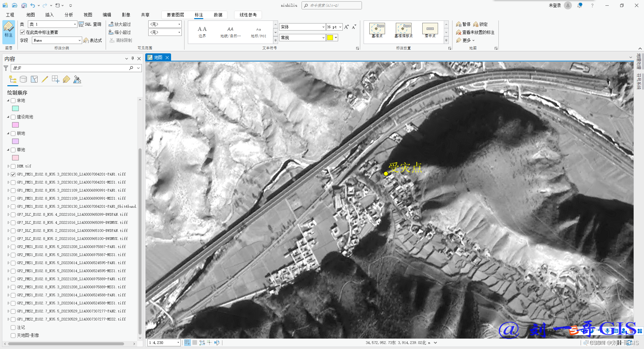Image resolution: width=644 pixels, height=349 pixels.
Task: Click the 缩小超过 visibility range icon
Action: [x=120, y=32]
